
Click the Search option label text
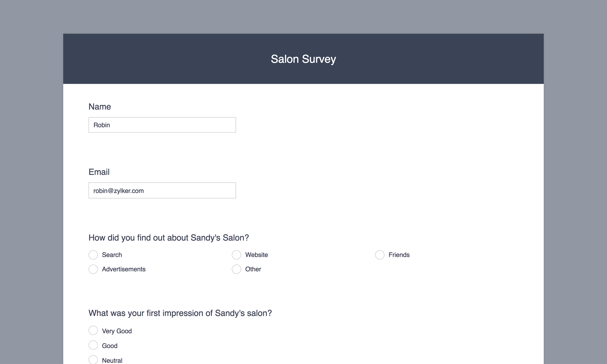[112, 255]
